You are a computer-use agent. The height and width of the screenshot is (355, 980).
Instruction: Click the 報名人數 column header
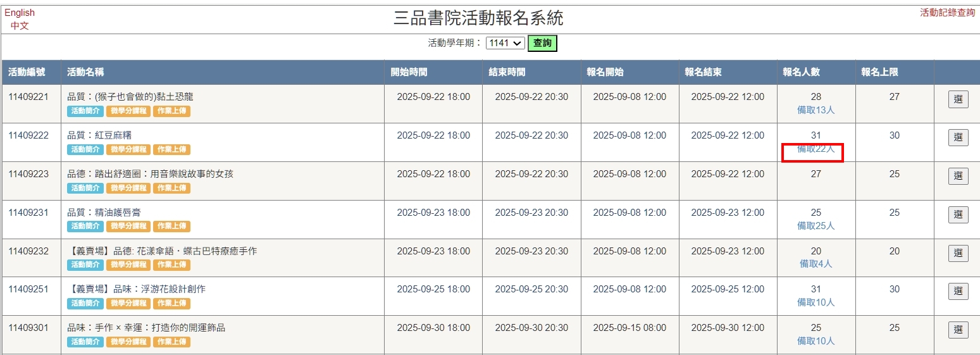pos(801,72)
